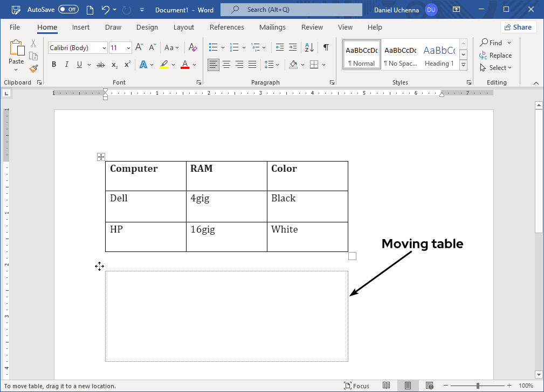Click the table move handle
The image size is (544, 392).
click(100, 157)
